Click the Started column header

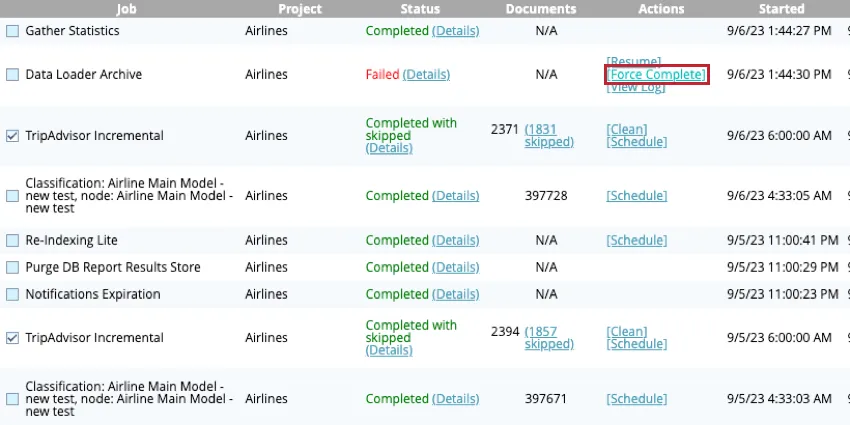tap(781, 9)
